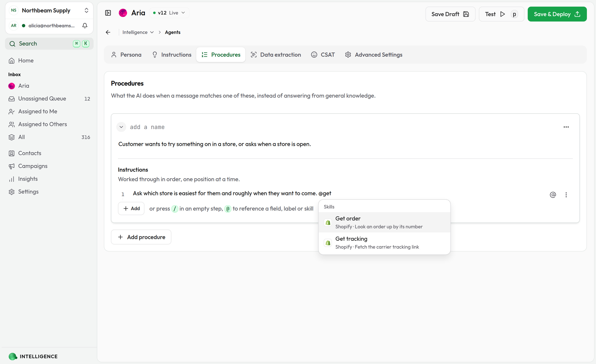The image size is (596, 364).
Task: Click the @ reference icon on step 1
Action: click(553, 195)
